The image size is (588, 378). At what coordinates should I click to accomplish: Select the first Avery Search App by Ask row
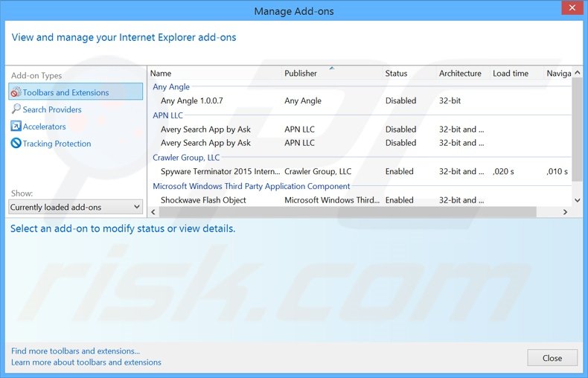coord(360,129)
